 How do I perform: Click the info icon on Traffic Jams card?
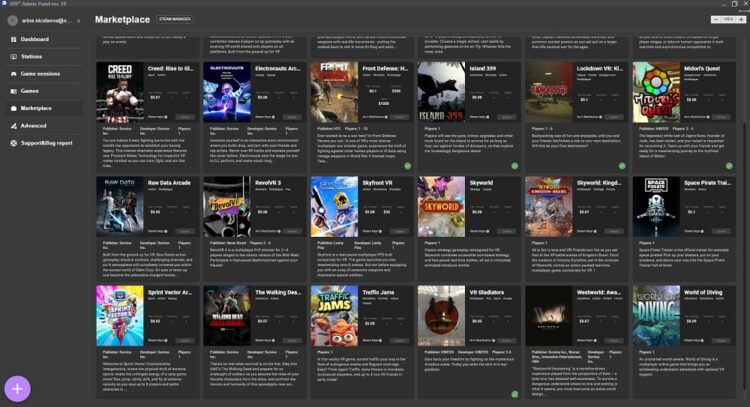point(381,341)
